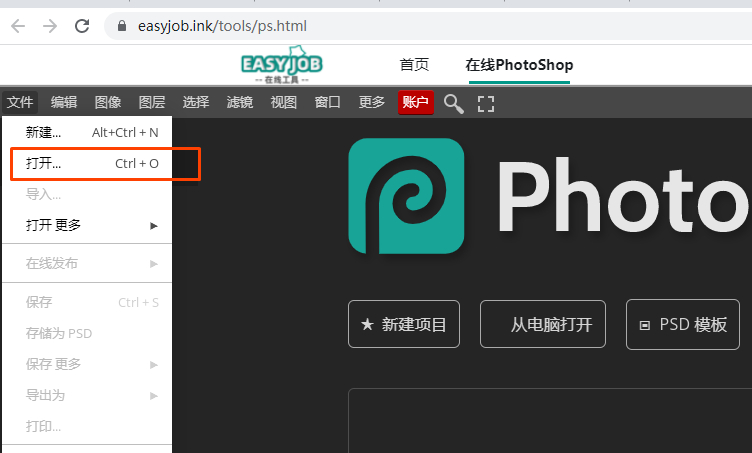Viewport: 752px width, 453px height.
Task: Click the magnifier search icon
Action: [x=453, y=104]
